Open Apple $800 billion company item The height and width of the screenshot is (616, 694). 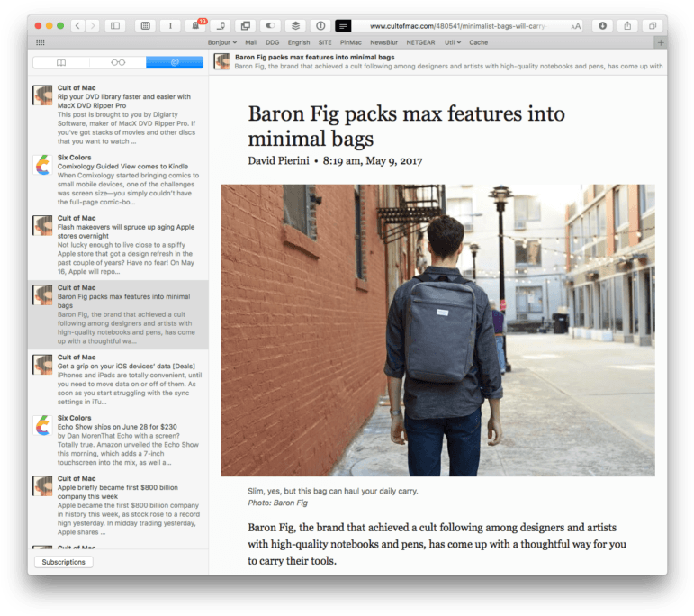tap(118, 505)
